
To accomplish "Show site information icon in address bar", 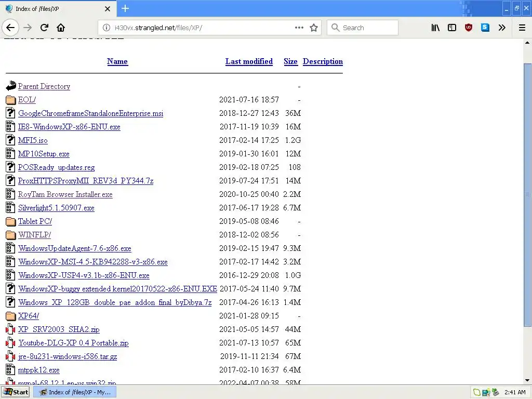I will pyautogui.click(x=106, y=28).
